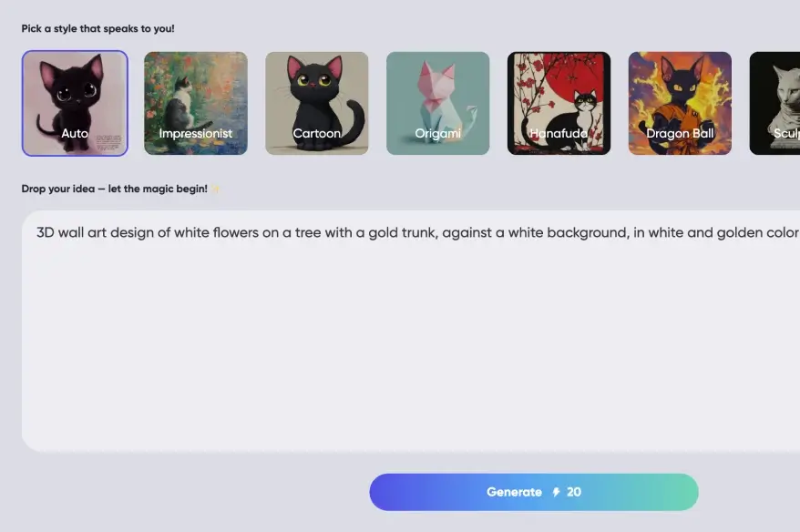Image resolution: width=800 pixels, height=532 pixels.
Task: Select the partly visible Sculpture style
Action: (774, 103)
